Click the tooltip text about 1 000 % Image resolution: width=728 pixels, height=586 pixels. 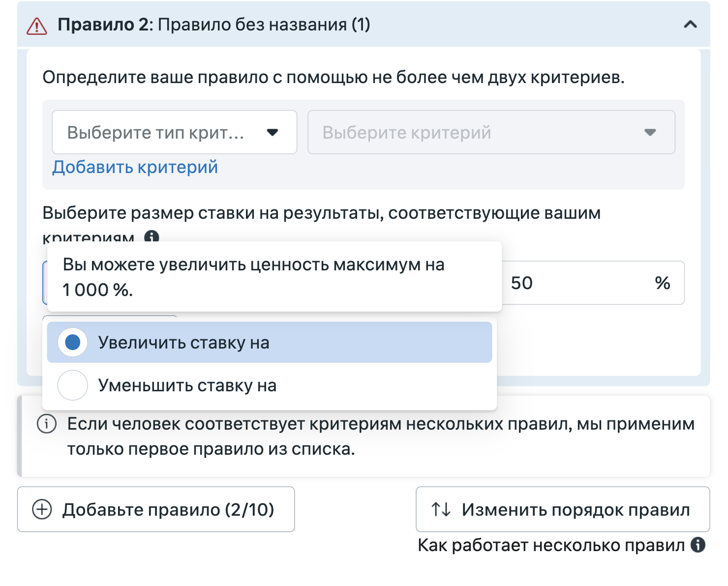(254, 277)
